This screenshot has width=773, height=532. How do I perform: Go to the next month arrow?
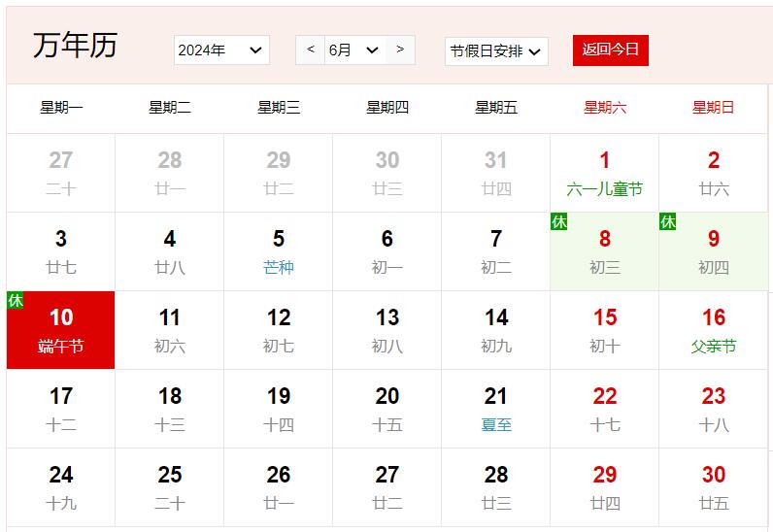400,50
